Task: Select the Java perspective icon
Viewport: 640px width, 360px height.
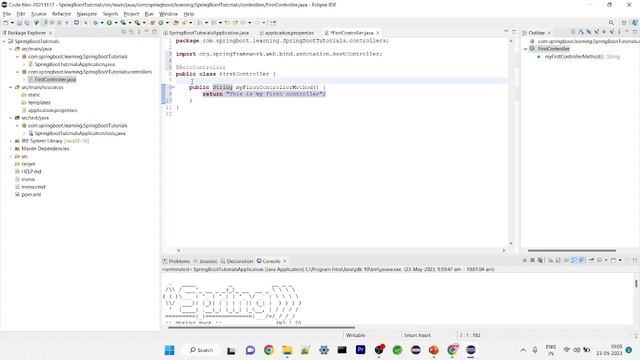Action: (635, 23)
